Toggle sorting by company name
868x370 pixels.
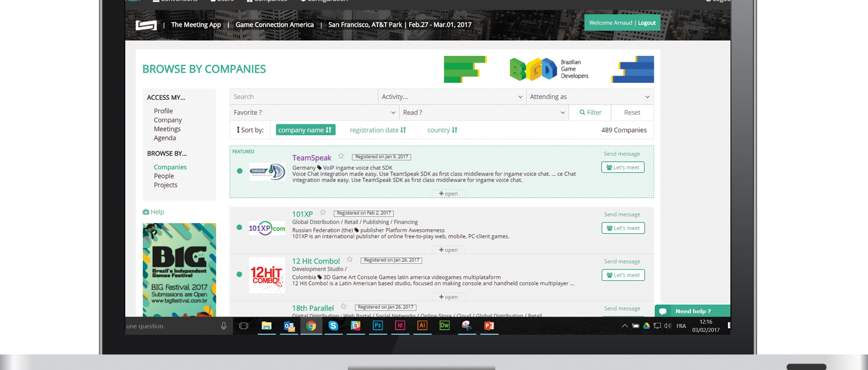tap(305, 130)
